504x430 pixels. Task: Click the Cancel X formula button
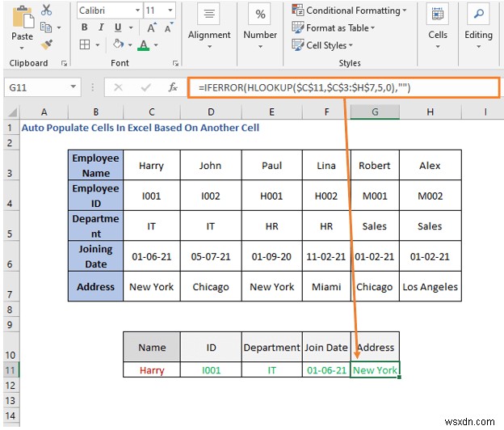(118, 87)
